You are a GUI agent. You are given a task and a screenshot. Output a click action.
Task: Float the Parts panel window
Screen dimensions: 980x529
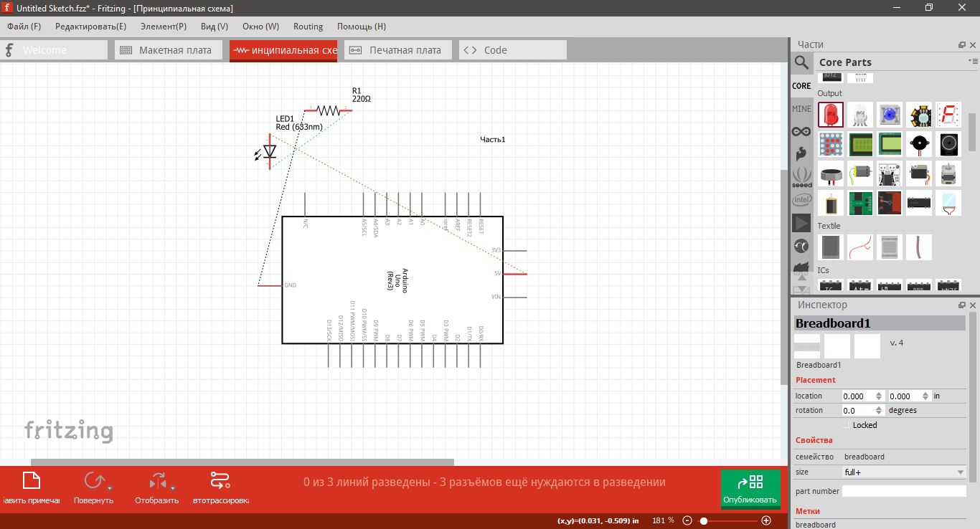click(x=962, y=44)
